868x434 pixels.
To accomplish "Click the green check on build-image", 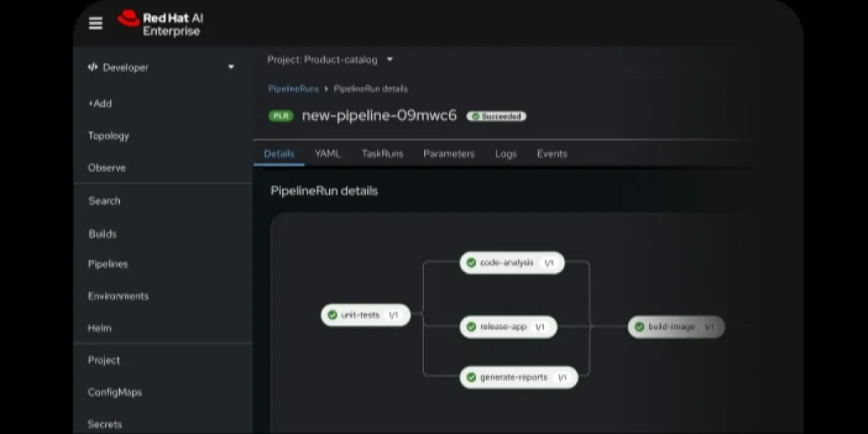I will point(639,327).
